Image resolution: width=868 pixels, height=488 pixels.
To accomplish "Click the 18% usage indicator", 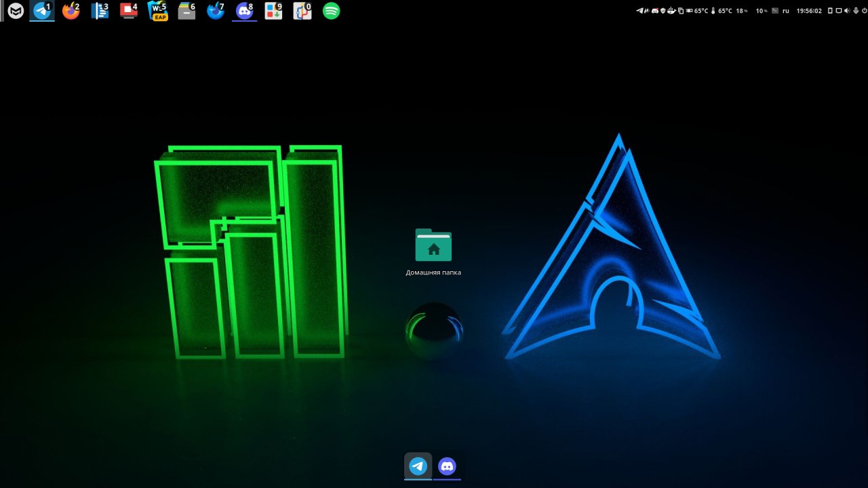I will click(742, 11).
